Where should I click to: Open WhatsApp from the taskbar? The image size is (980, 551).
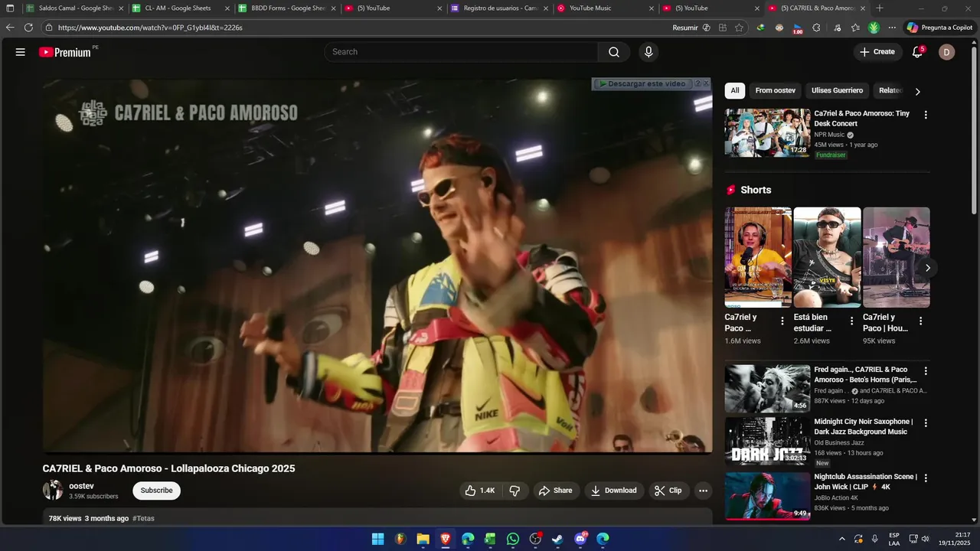513,539
